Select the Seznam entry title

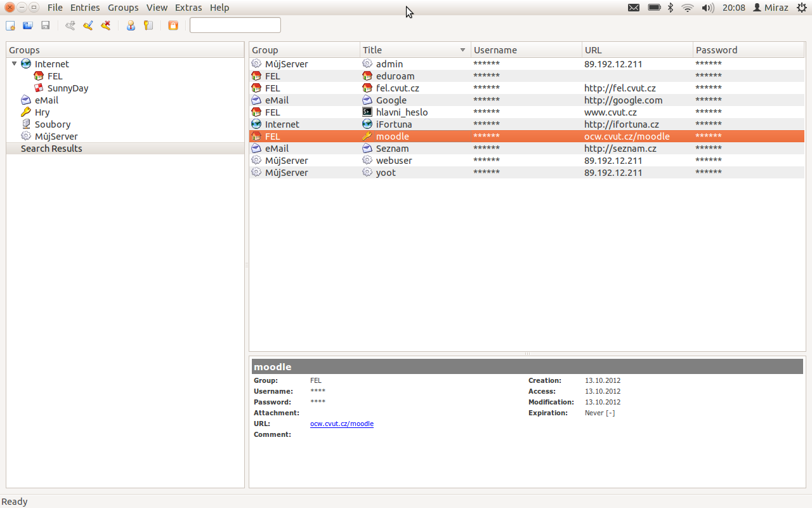[x=393, y=148]
